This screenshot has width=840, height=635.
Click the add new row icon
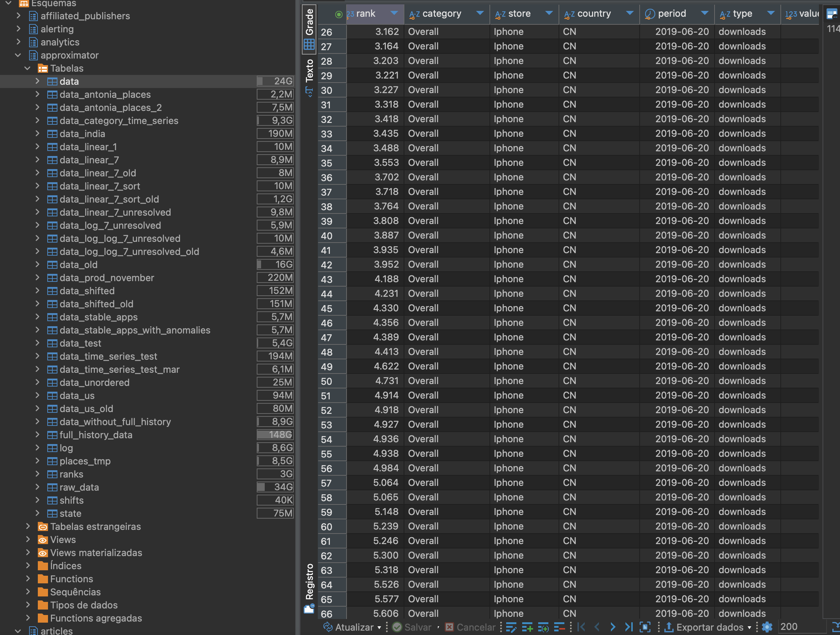point(527,627)
